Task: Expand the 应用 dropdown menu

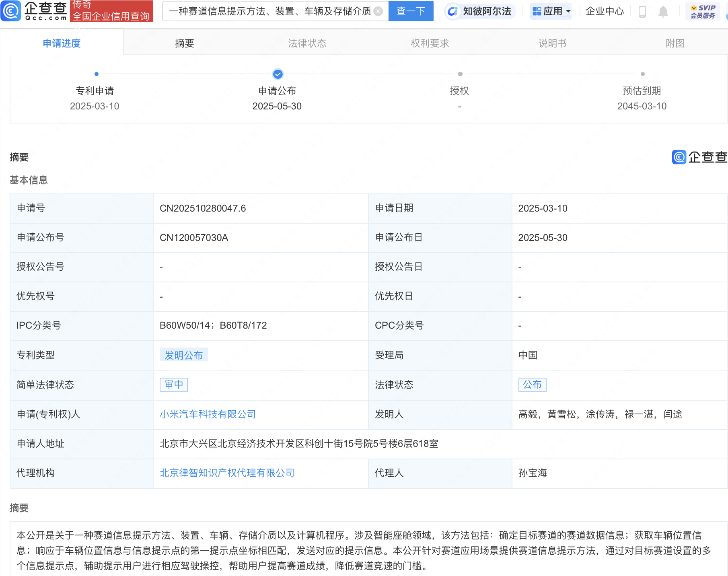Action: click(x=551, y=11)
